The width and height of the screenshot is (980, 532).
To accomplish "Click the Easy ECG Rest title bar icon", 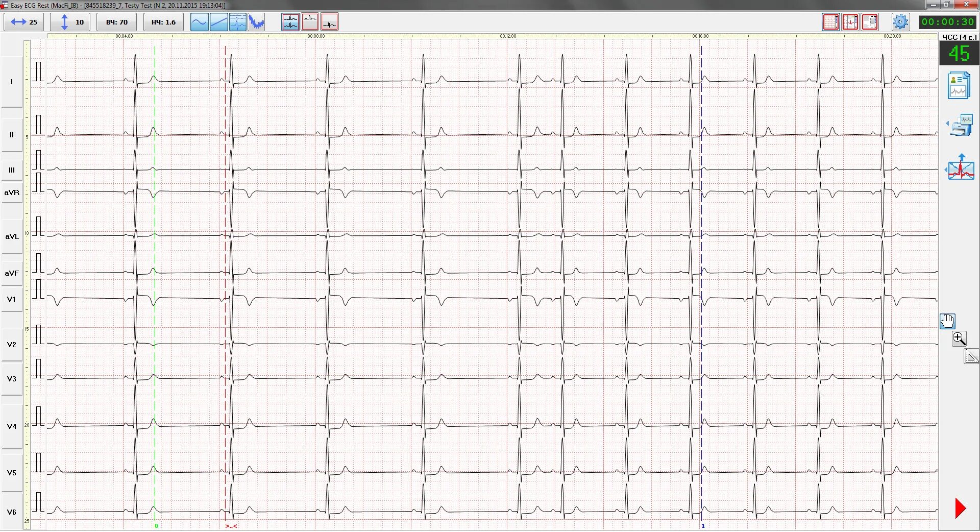I will coord(5,5).
